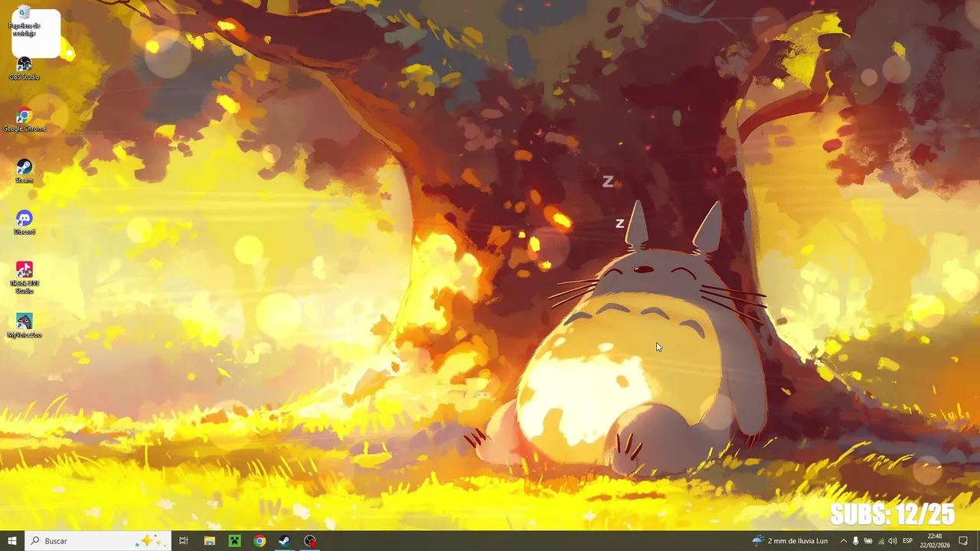Open the Windows Start menu

(11, 541)
